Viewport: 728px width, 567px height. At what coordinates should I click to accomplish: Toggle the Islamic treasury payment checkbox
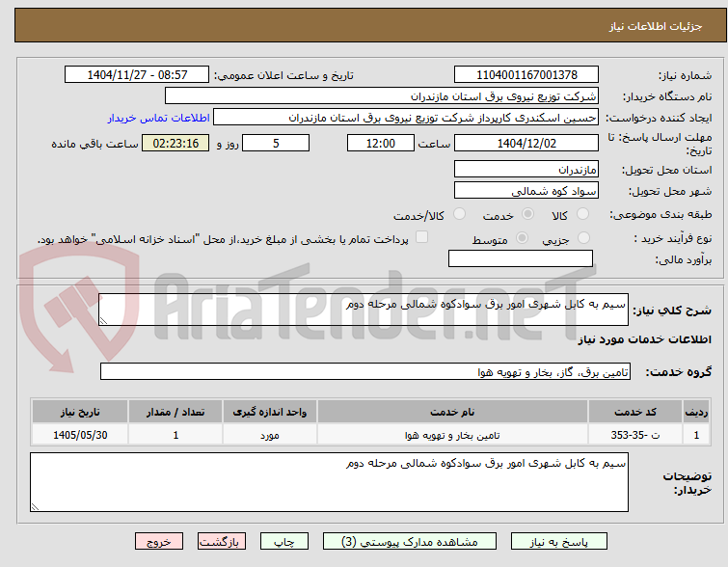(421, 237)
